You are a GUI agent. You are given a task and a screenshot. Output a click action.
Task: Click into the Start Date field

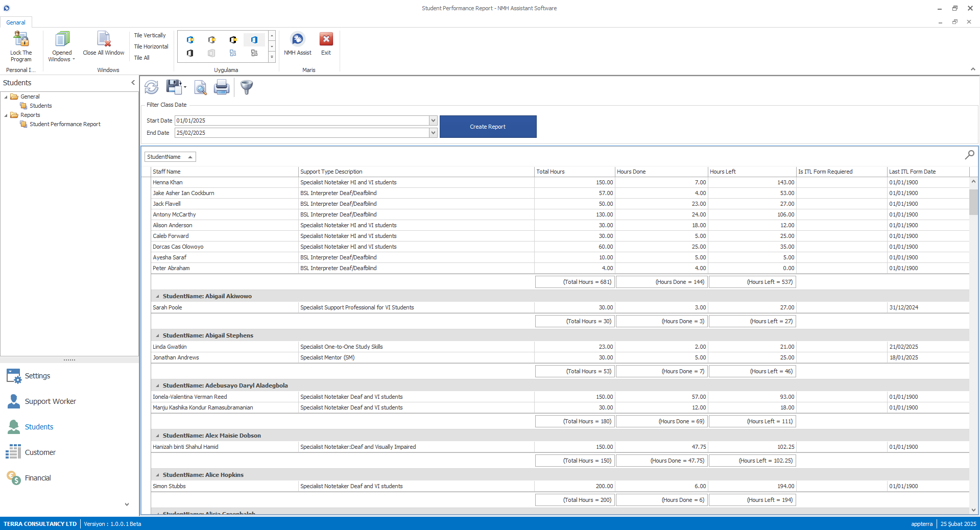(302, 121)
